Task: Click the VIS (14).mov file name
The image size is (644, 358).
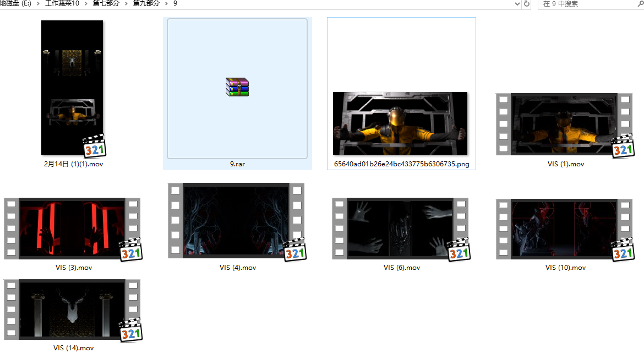Action: (x=74, y=348)
